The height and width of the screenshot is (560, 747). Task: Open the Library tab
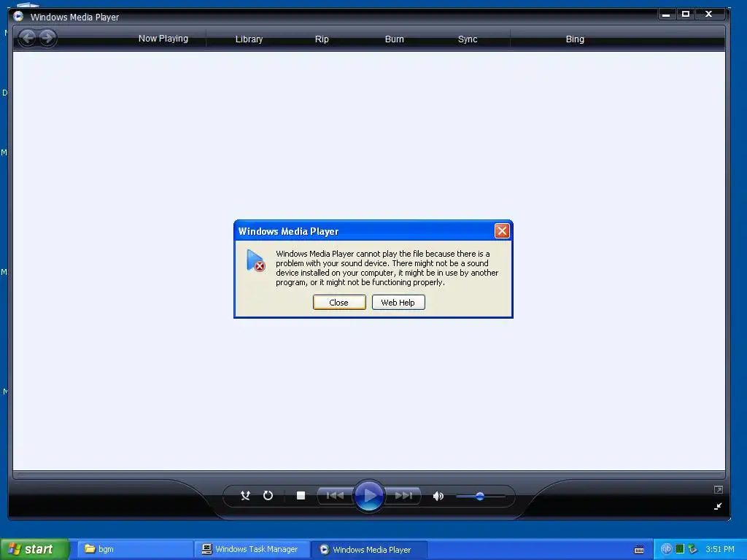click(249, 39)
